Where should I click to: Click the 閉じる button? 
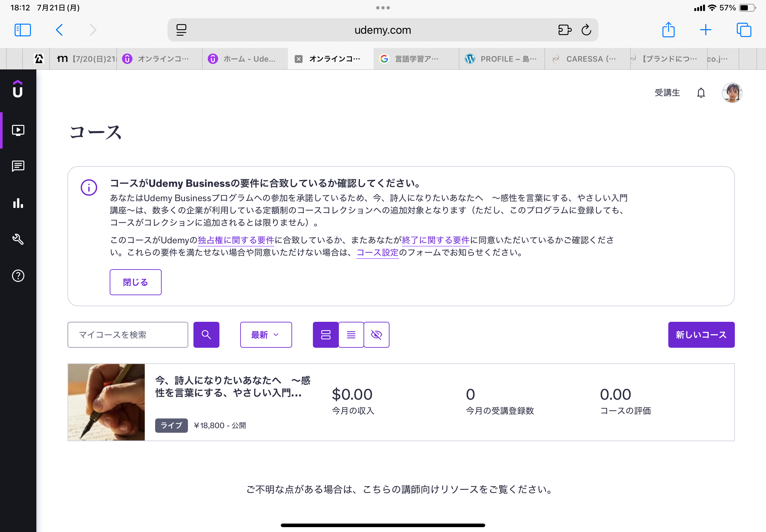135,282
